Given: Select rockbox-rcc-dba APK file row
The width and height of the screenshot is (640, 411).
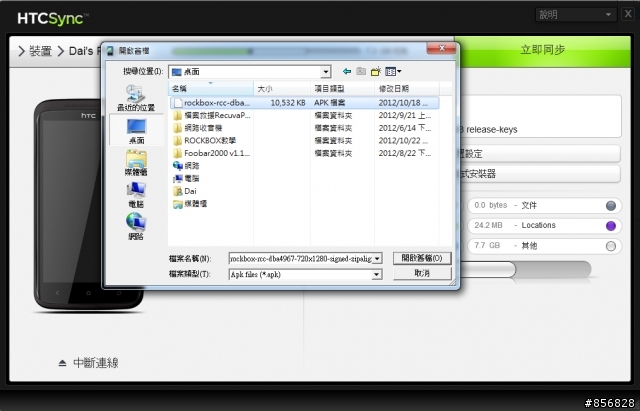Looking at the screenshot, I should coord(304,103).
